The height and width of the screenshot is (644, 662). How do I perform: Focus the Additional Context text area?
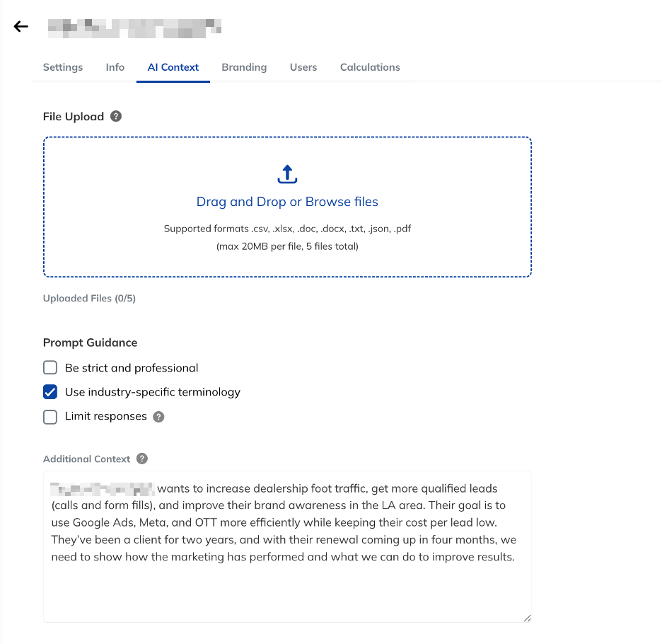[x=287, y=546]
